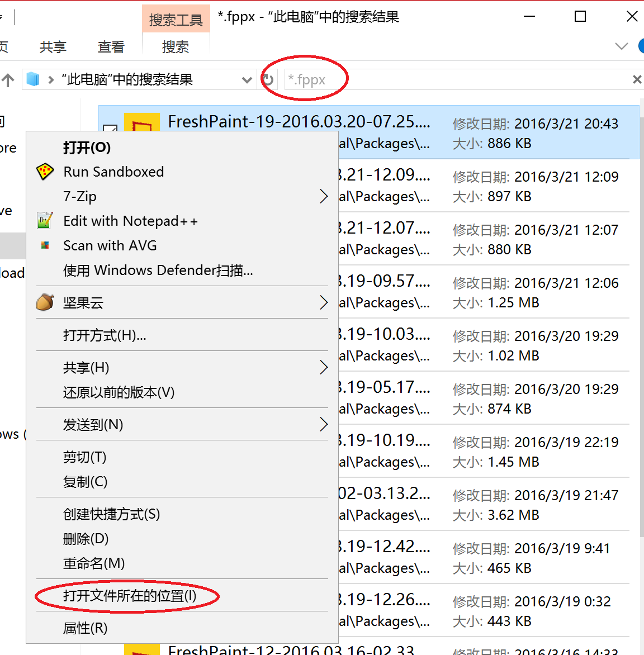
Task: Select 打开文件所在的位置(I) menu item
Action: point(130,596)
